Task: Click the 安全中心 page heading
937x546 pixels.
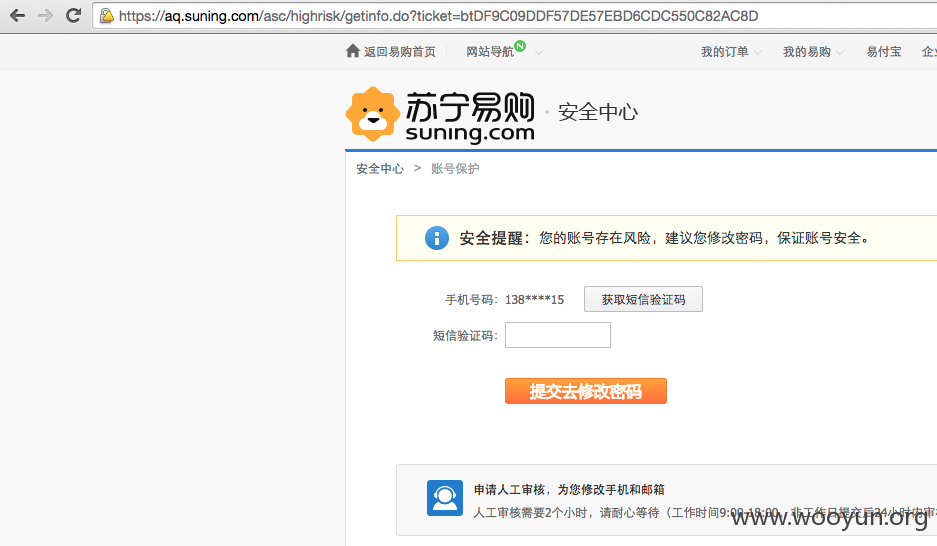Action: [x=598, y=112]
